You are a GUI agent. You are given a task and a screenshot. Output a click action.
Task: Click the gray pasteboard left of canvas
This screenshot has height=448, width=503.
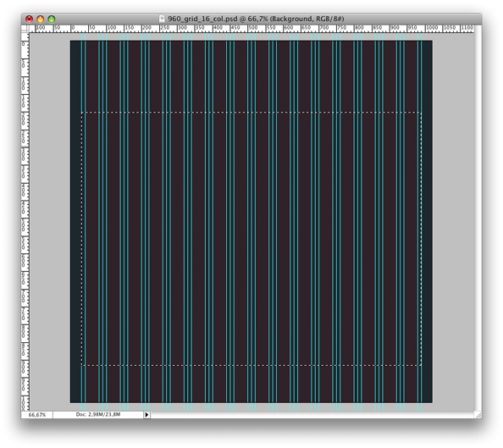[49, 221]
